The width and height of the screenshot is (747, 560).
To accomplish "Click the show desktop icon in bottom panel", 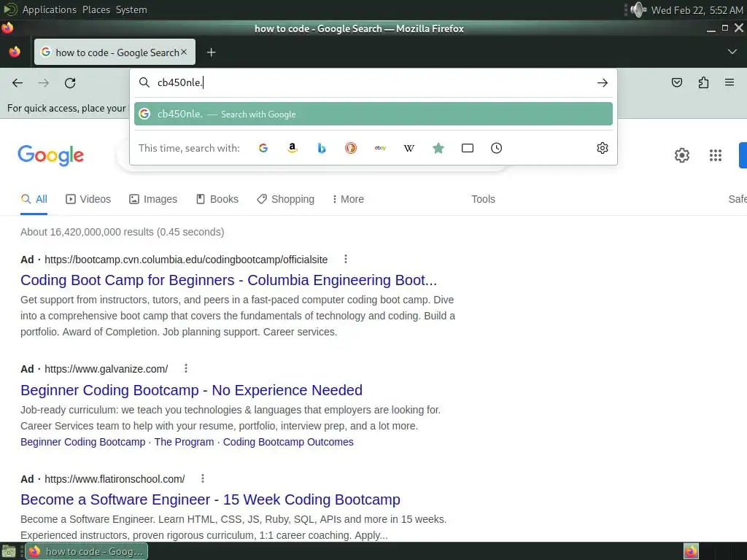I will coord(9,552).
